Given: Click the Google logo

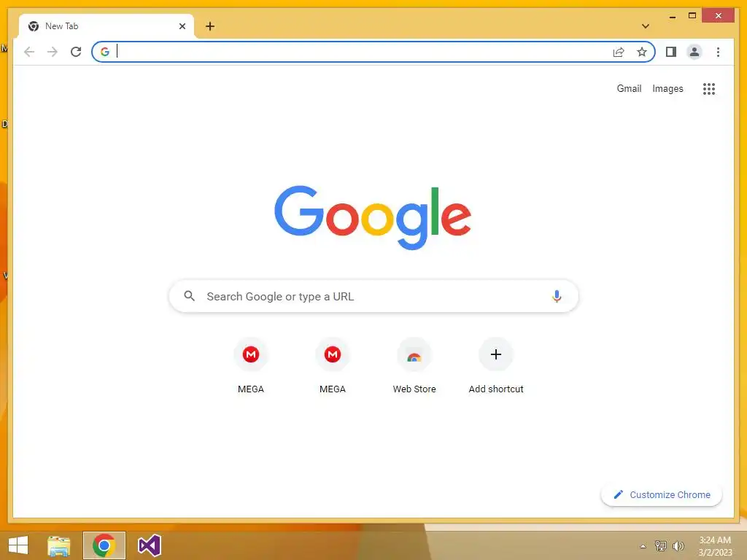Looking at the screenshot, I should 373,217.
